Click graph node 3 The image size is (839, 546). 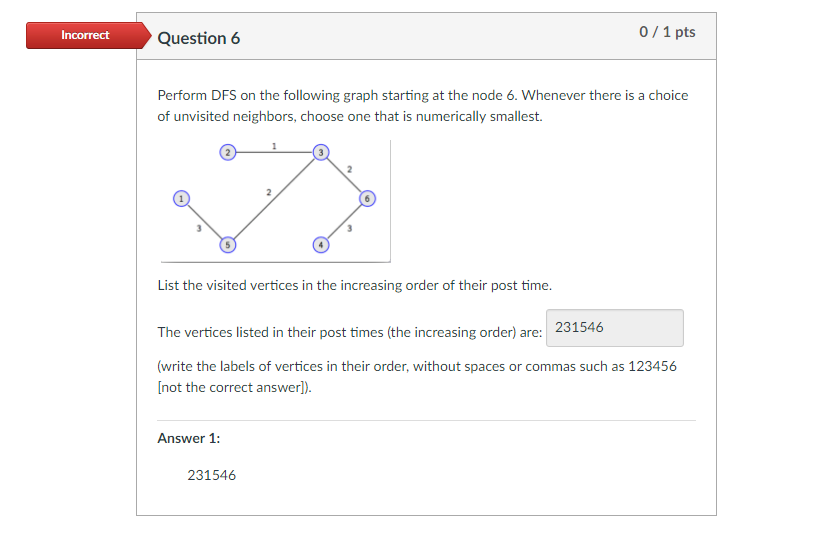(x=321, y=153)
